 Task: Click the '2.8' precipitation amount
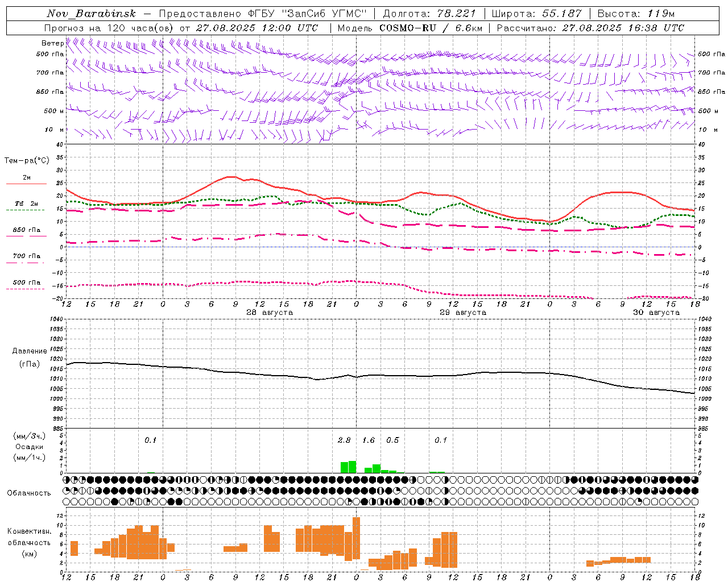(344, 440)
